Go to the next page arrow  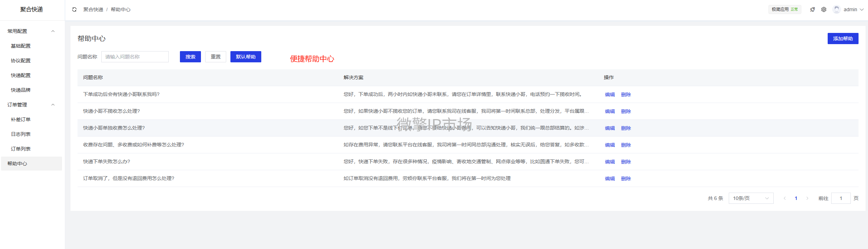pos(807,198)
